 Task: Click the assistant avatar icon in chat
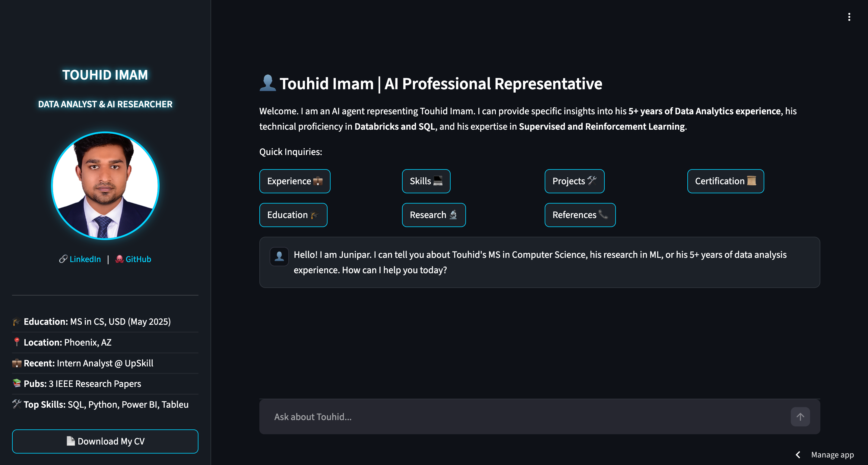click(x=279, y=256)
